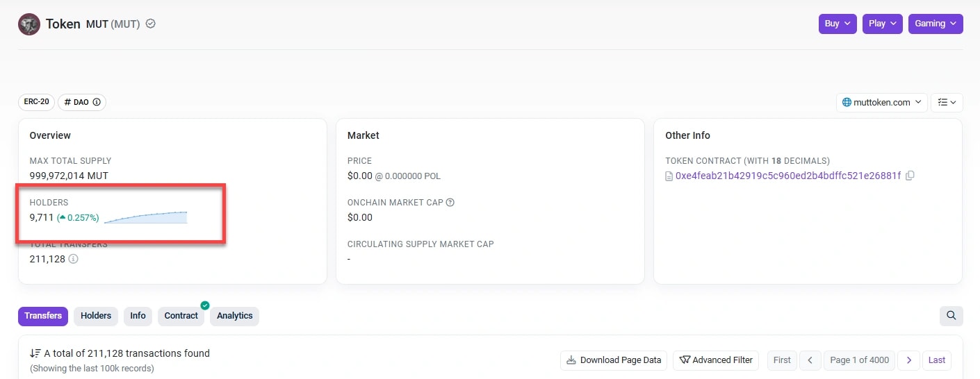Go to First page
This screenshot has width=980, height=379.
pos(782,360)
